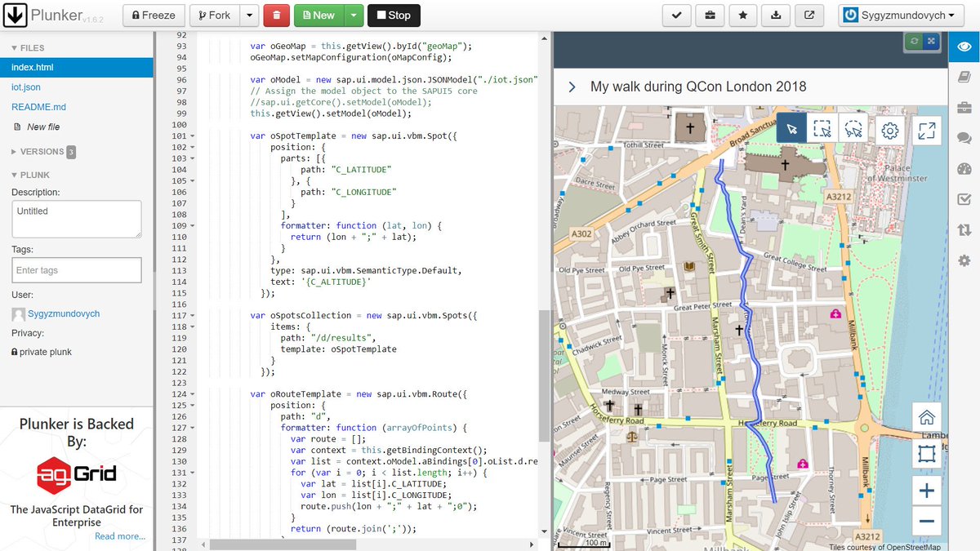The width and height of the screenshot is (980, 551).
Task: Click the Fork button
Action: click(214, 15)
